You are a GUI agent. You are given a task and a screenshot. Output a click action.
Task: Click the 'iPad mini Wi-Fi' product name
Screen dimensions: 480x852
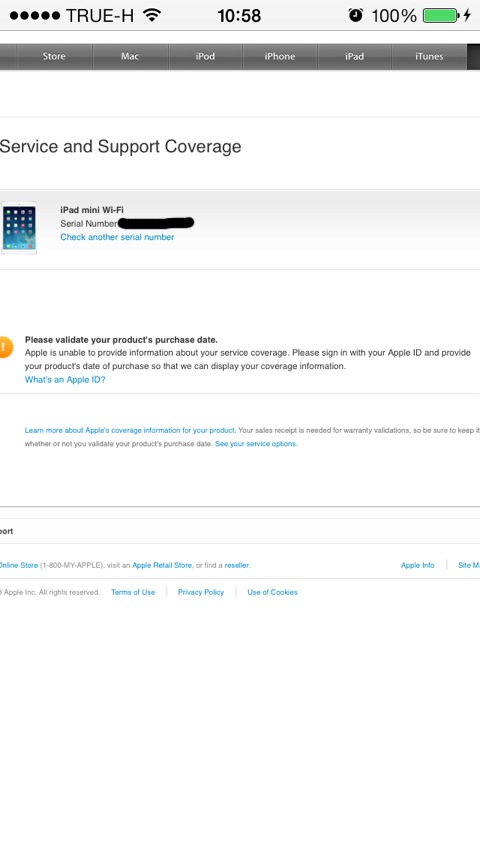[92, 210]
